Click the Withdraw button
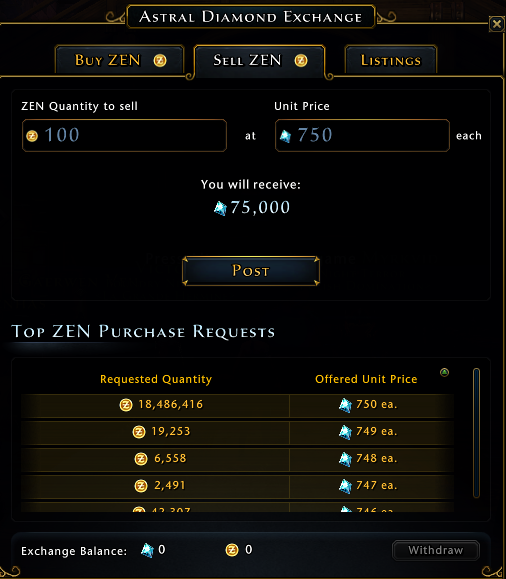Screen dimensions: 506x579 436,550
